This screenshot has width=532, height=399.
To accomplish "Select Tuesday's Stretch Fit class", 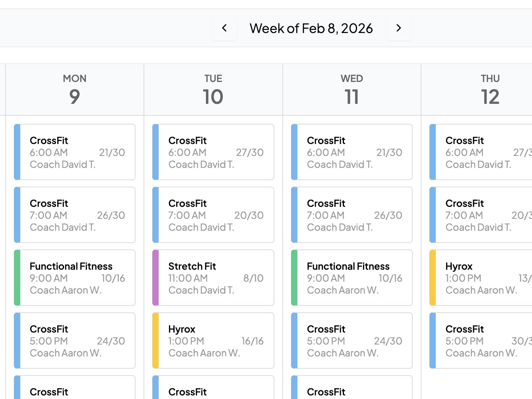I will (x=213, y=278).
